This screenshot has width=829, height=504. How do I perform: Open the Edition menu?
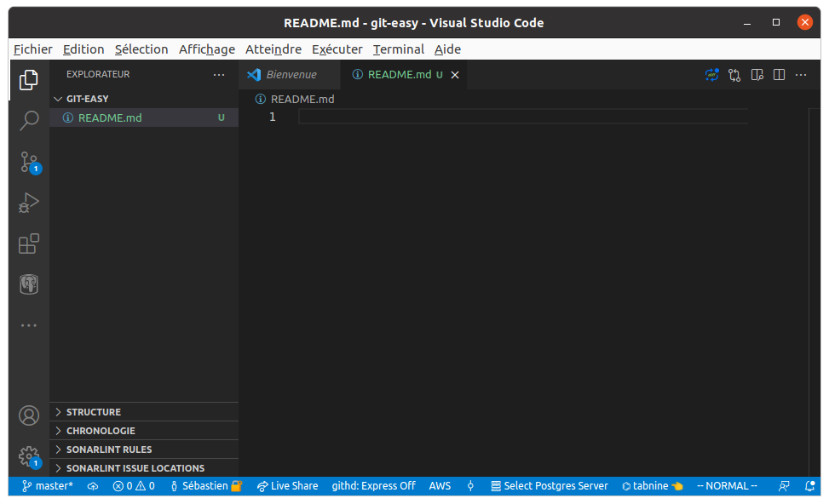pyautogui.click(x=83, y=49)
